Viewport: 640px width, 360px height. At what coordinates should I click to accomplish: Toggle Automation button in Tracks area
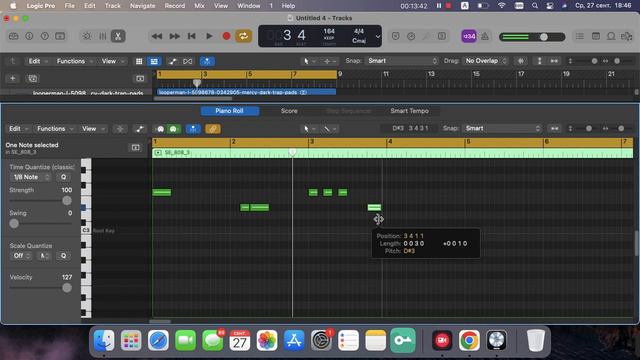point(172,61)
